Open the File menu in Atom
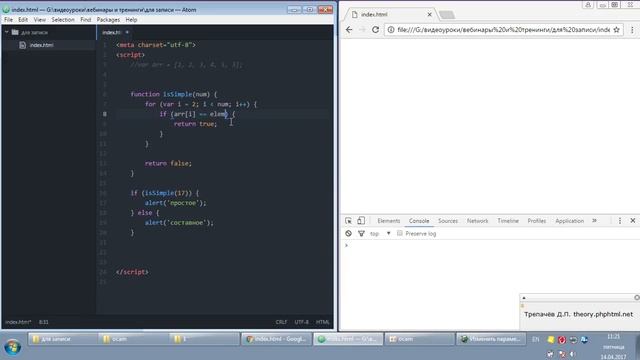 pos(9,20)
